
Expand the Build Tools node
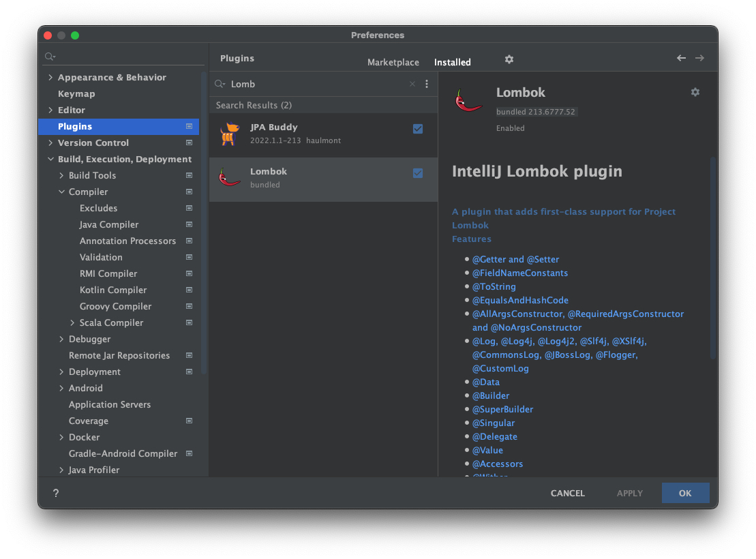point(61,176)
